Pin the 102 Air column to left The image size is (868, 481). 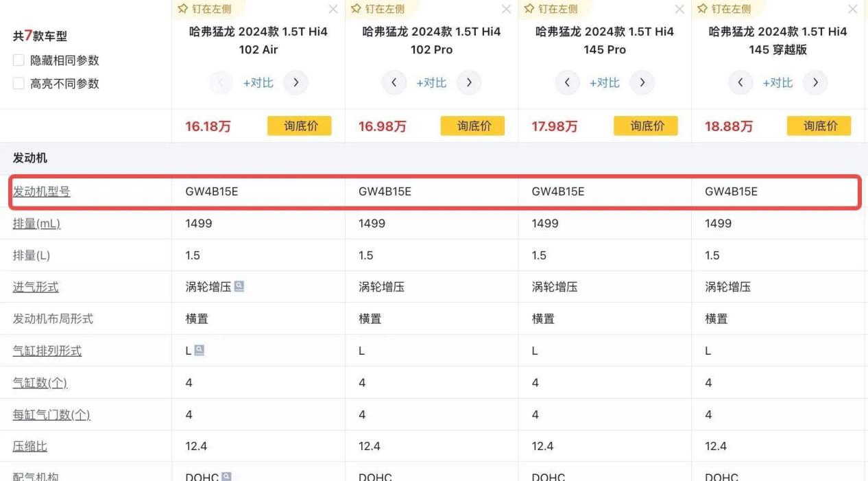(x=205, y=9)
